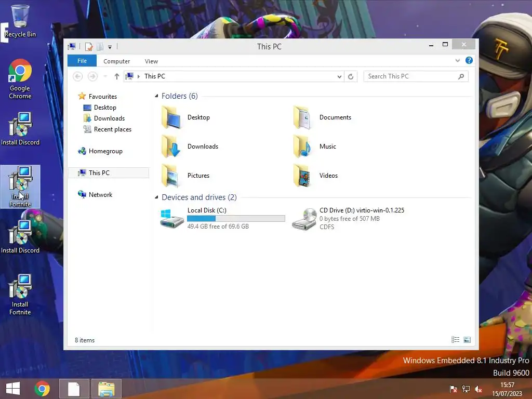The height and width of the screenshot is (399, 532).
Task: Click This PC in the address bar
Action: (155, 76)
